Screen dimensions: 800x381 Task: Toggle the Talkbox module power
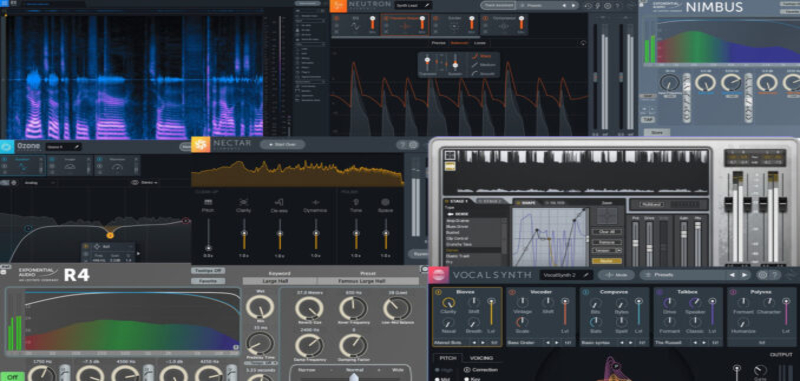(x=660, y=292)
